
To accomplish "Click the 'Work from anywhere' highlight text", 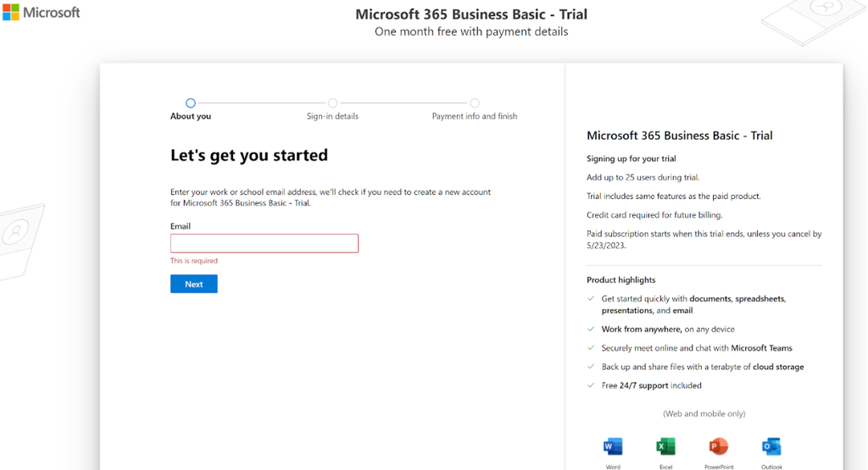I will 668,329.
